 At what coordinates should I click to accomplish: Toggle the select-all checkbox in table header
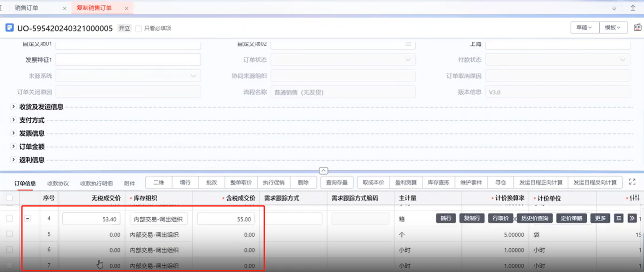pyautogui.click(x=9, y=198)
